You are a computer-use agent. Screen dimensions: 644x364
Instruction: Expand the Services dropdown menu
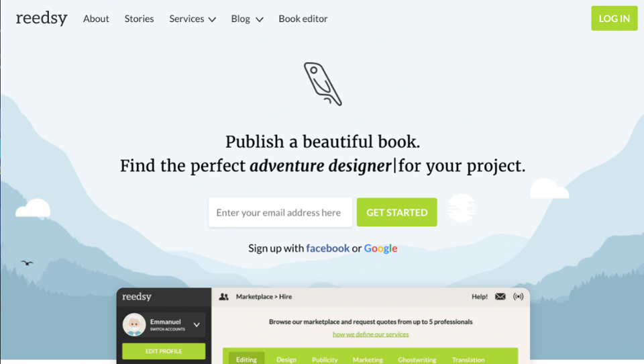pos(193,19)
